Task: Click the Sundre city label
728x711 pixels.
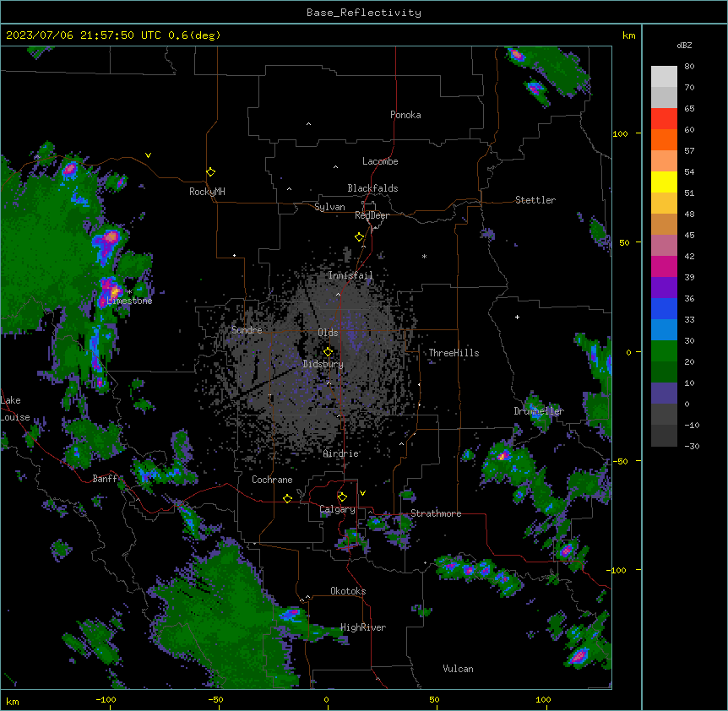Action: 247,330
